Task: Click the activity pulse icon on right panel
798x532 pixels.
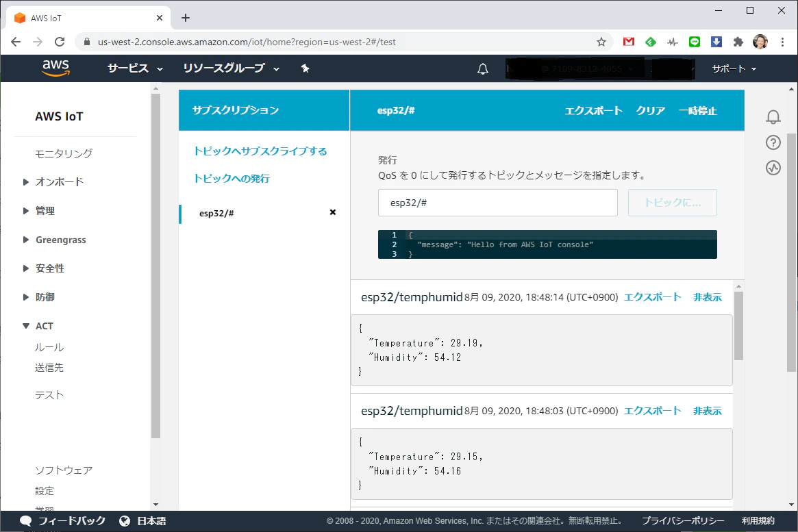Action: click(x=773, y=168)
